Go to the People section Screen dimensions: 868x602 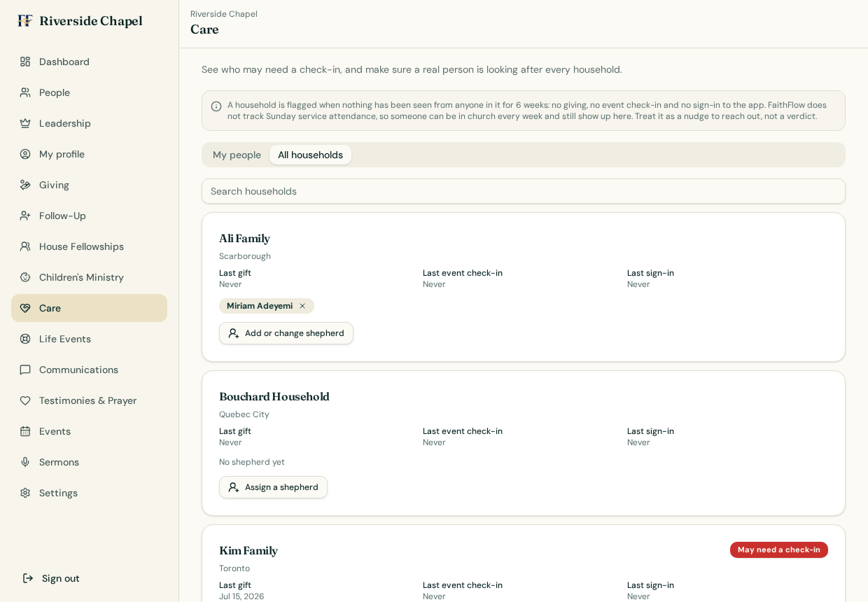[x=89, y=92]
